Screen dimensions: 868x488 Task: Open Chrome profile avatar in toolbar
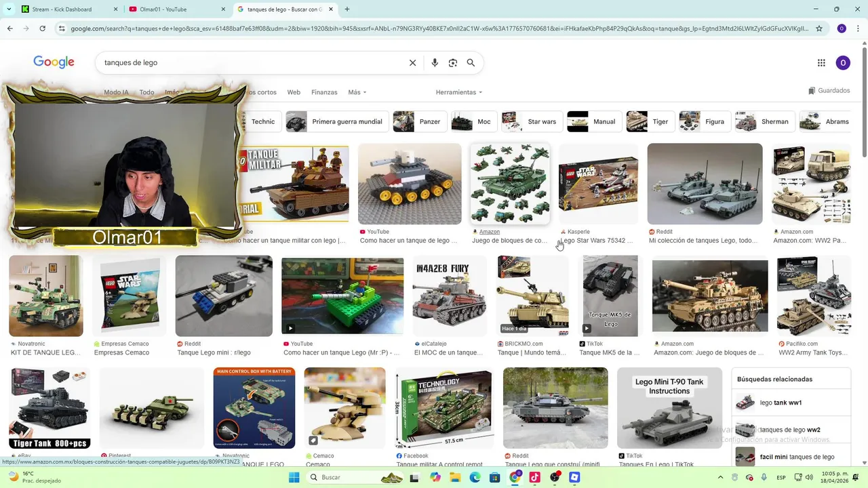click(x=842, y=28)
